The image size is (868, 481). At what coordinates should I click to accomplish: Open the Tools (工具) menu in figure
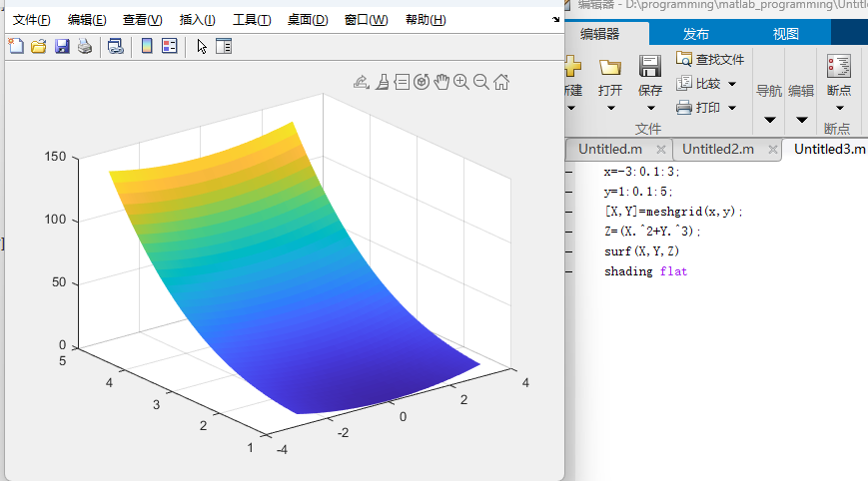[x=252, y=20]
